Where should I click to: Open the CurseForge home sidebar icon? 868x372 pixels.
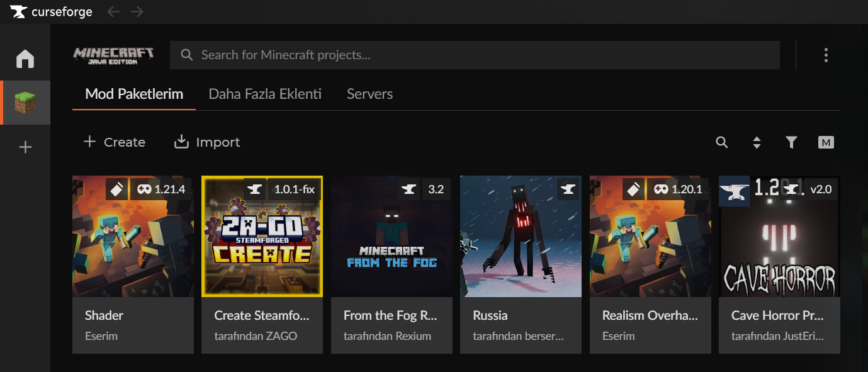(25, 59)
